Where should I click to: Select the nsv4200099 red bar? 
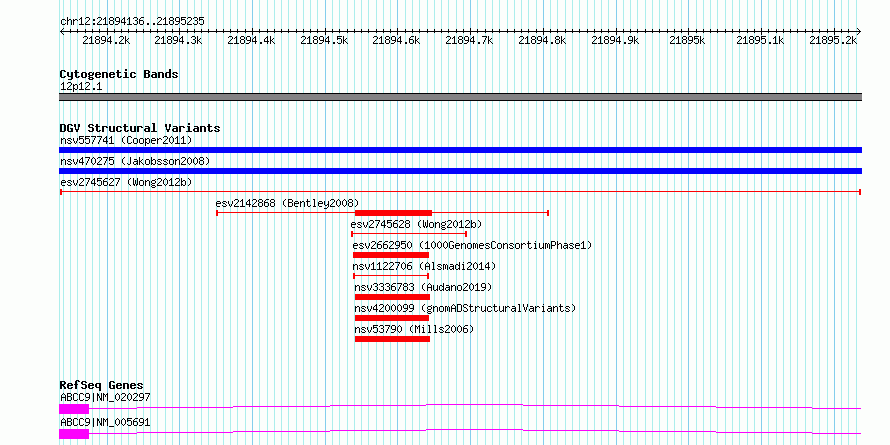click(x=392, y=318)
